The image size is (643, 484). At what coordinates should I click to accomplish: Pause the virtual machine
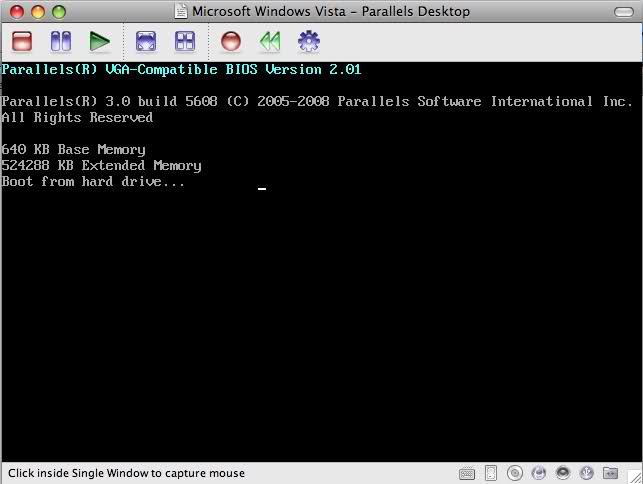coord(61,41)
